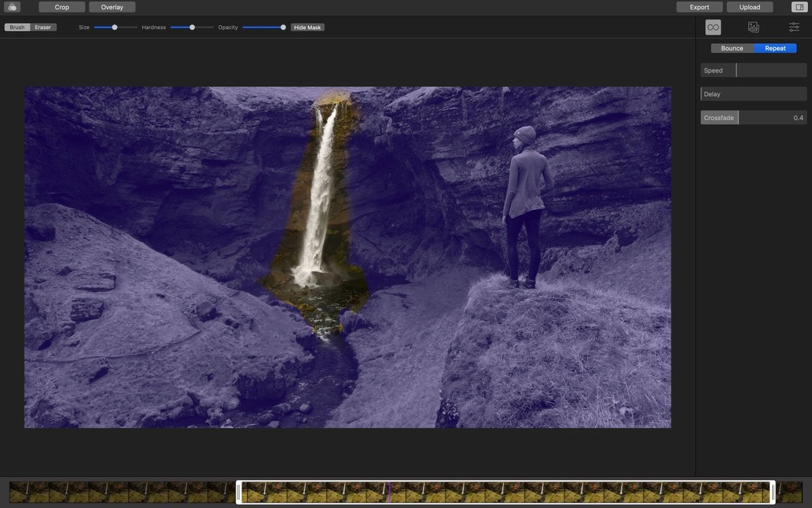Click Hide Mask to conceal the purple mask
This screenshot has width=812, height=508.
click(307, 27)
